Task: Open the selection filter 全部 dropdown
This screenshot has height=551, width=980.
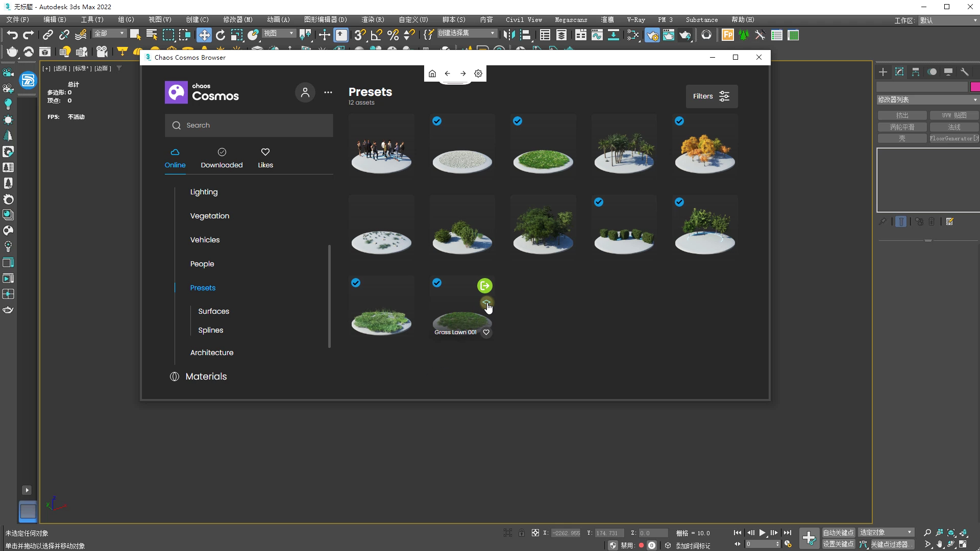Action: pos(110,33)
